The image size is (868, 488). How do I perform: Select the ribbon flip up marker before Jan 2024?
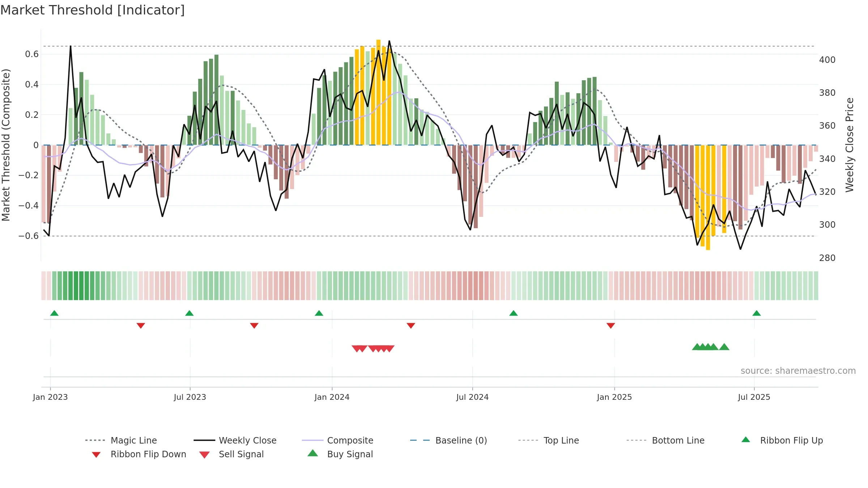(319, 313)
